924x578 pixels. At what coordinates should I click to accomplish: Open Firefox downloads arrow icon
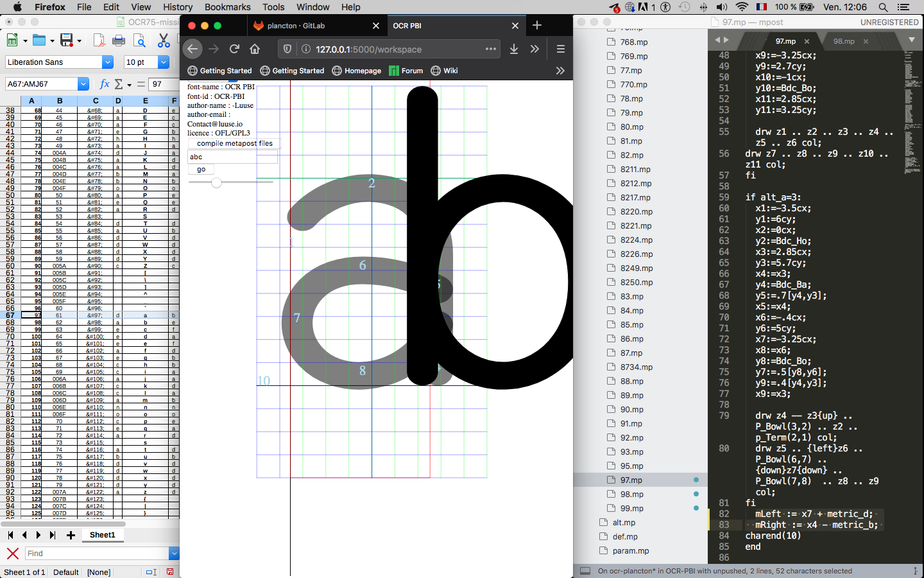click(513, 49)
